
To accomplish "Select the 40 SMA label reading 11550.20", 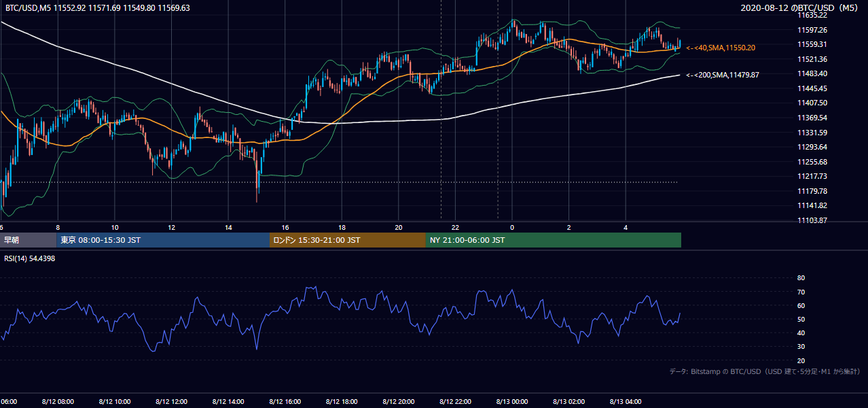I will coord(721,48).
